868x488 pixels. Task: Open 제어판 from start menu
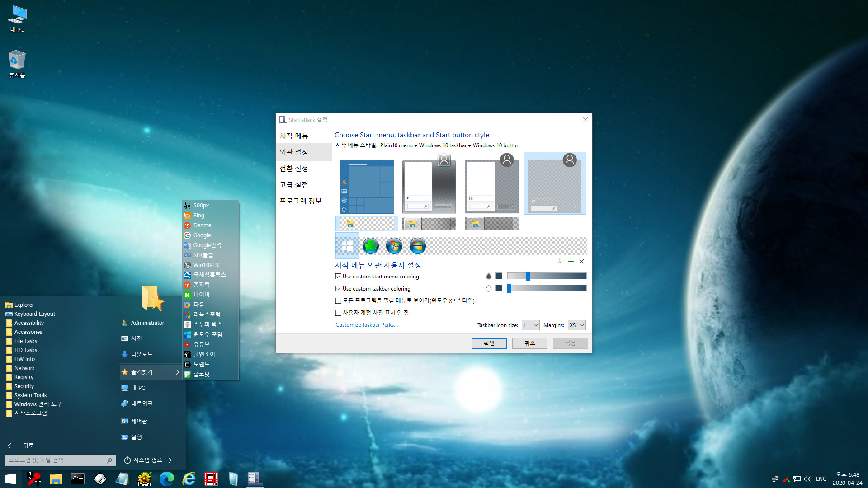(x=151, y=421)
